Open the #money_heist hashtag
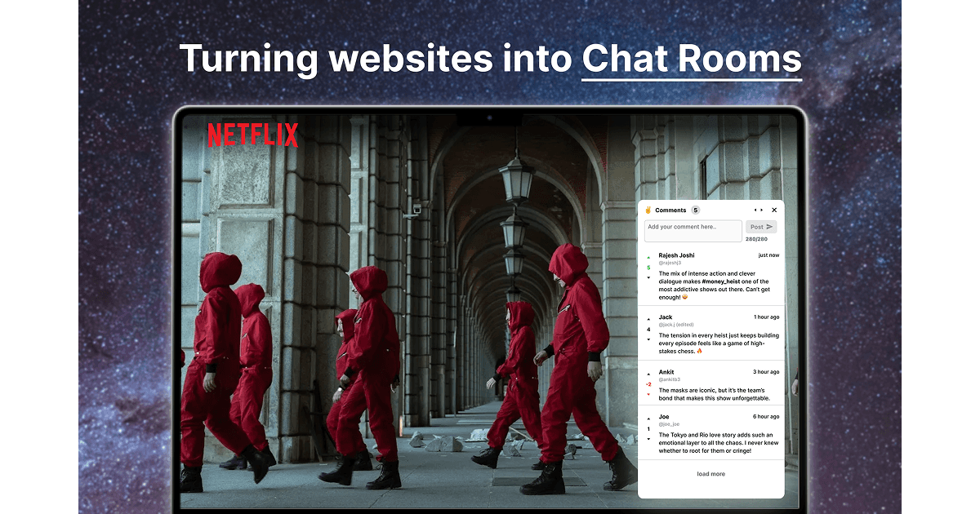This screenshot has height=514, width=980. (721, 282)
